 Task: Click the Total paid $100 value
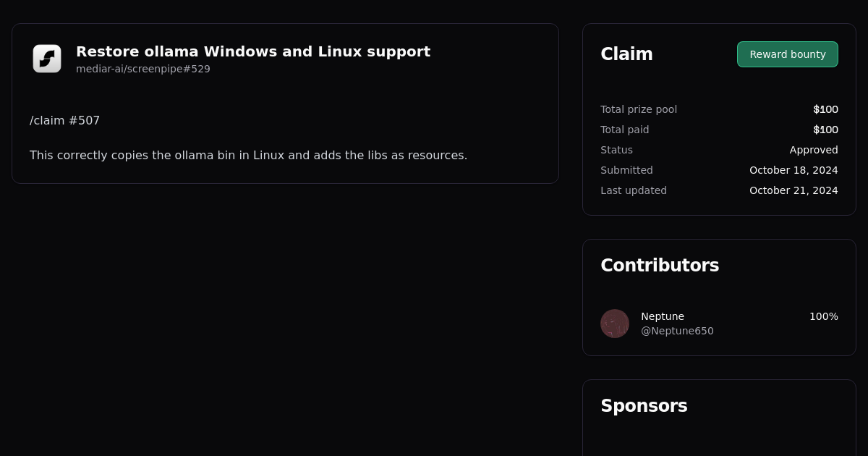click(x=825, y=130)
